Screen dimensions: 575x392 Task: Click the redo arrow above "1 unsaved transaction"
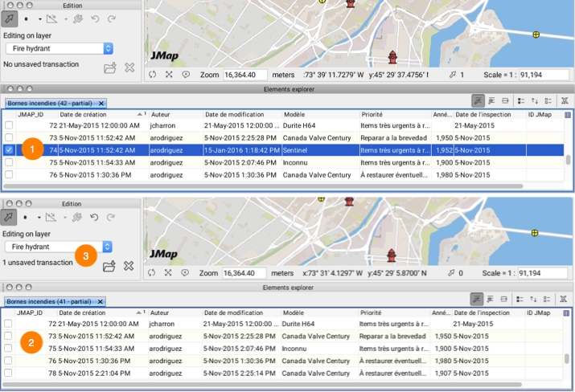pyautogui.click(x=112, y=217)
